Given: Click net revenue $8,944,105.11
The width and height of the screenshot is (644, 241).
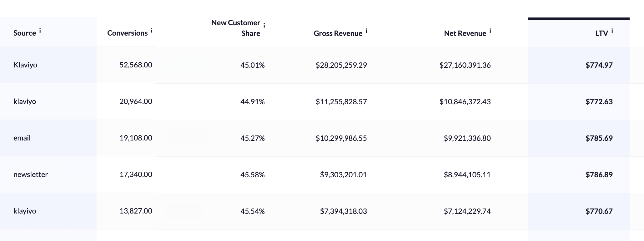Looking at the screenshot, I should (467, 175).
